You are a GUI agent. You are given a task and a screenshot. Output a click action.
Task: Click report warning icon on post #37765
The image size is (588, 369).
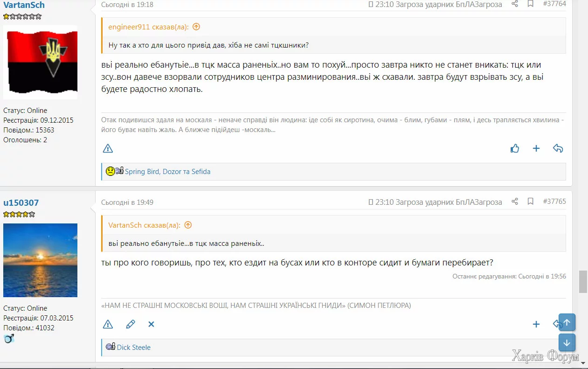coord(108,324)
